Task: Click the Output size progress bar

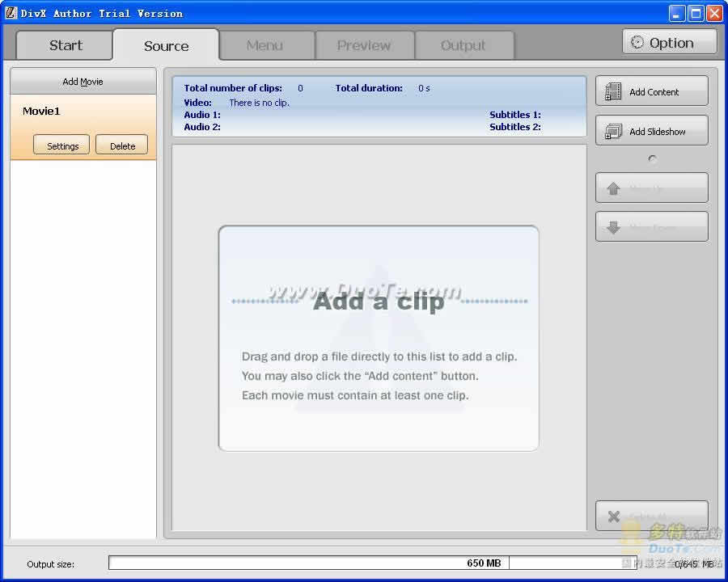Action: point(404,563)
